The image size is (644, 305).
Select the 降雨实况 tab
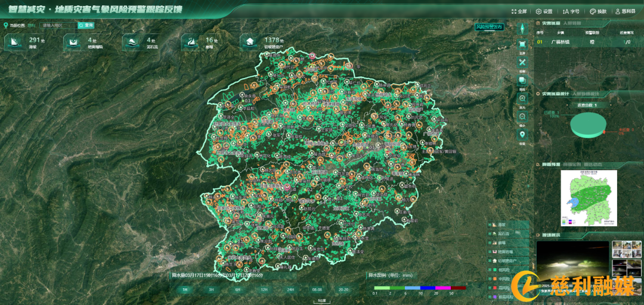[x=571, y=164]
